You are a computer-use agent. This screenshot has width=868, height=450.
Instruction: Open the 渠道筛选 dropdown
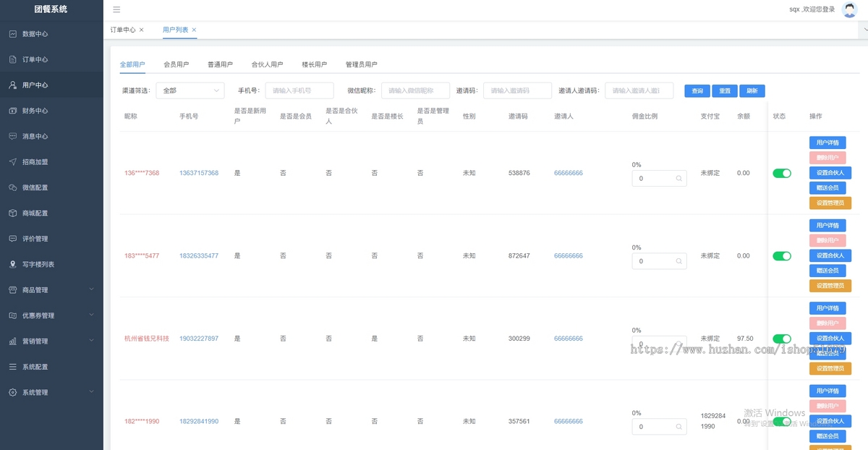tap(190, 90)
